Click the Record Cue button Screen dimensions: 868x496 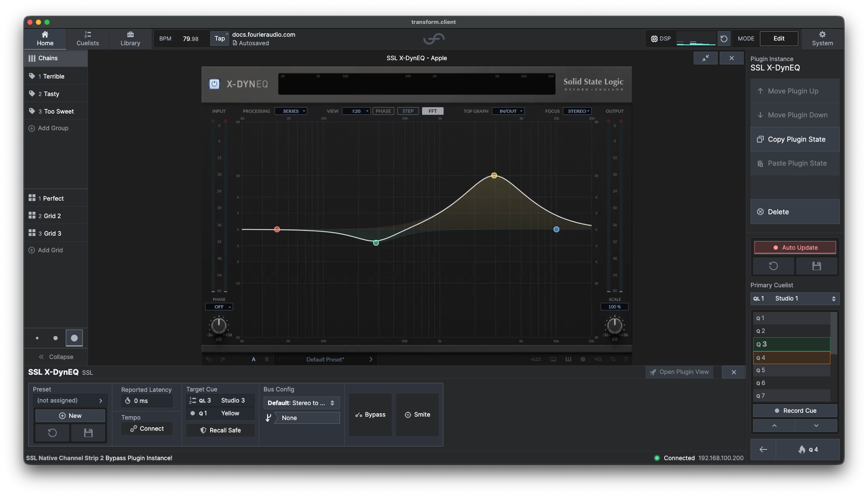coord(795,411)
